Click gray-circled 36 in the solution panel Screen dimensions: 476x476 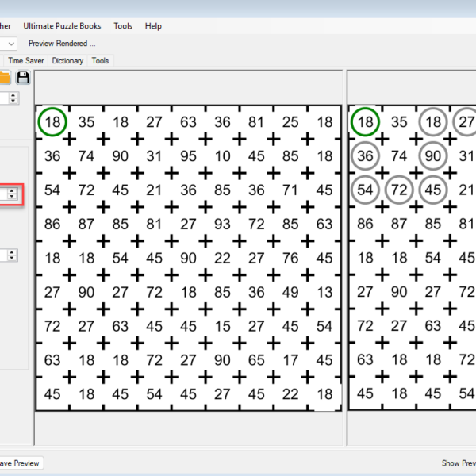click(x=365, y=156)
